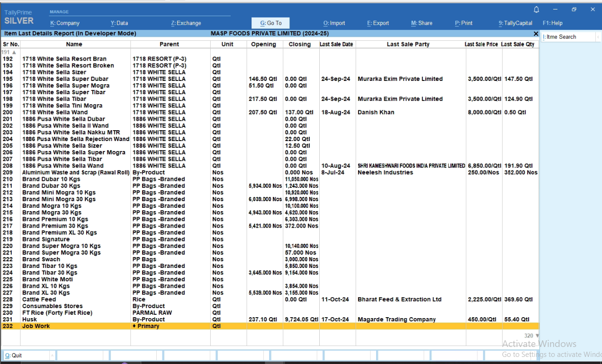Open the Z: Exchange menu

point(186,23)
